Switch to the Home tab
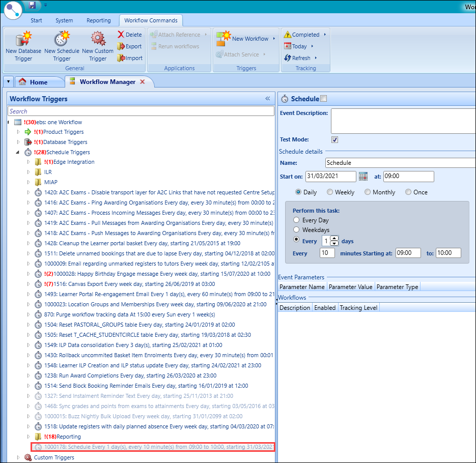The height and width of the screenshot is (463, 476). point(33,82)
